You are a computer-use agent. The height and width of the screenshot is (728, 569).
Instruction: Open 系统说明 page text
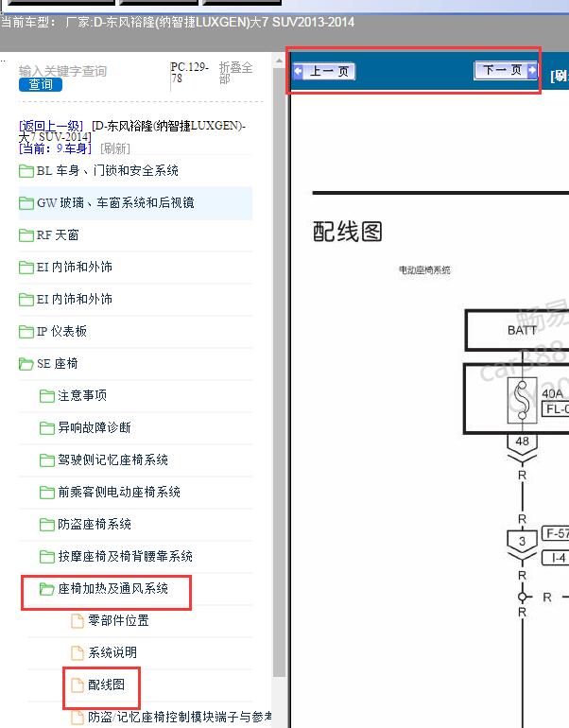[x=112, y=652]
